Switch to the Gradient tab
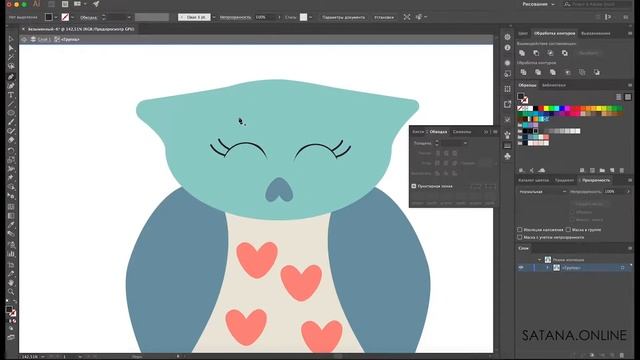The height and width of the screenshot is (360, 640). click(564, 180)
